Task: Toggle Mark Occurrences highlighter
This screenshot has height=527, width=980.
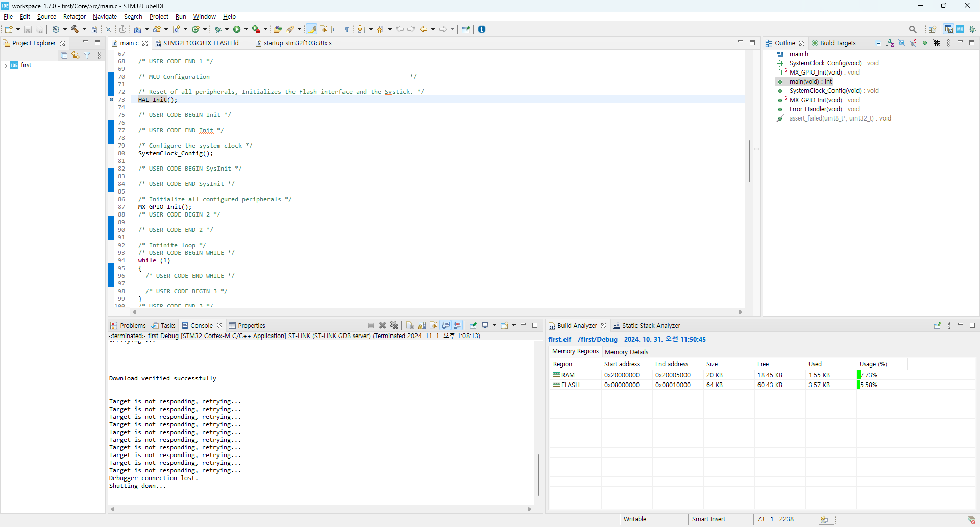Action: click(x=312, y=29)
